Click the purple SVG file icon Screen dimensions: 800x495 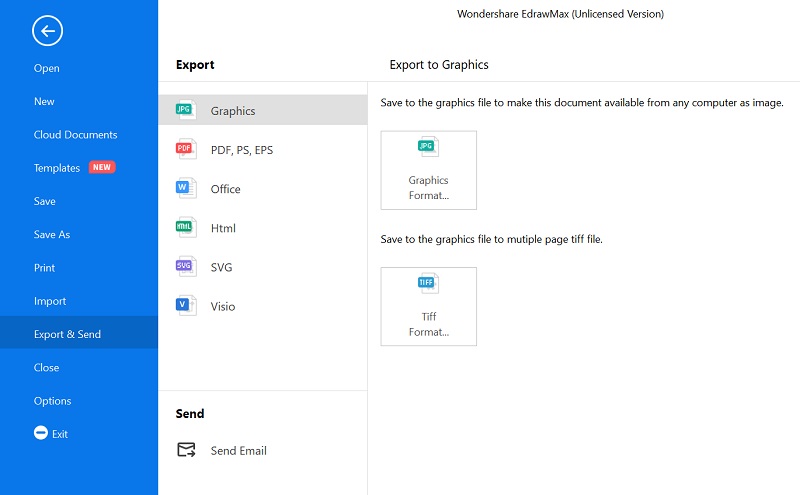(x=186, y=266)
